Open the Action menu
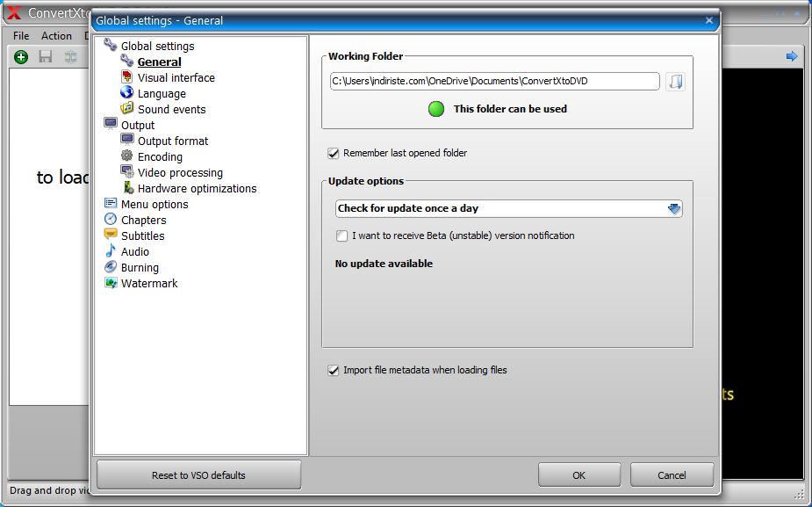The height and width of the screenshot is (507, 812). [x=56, y=36]
